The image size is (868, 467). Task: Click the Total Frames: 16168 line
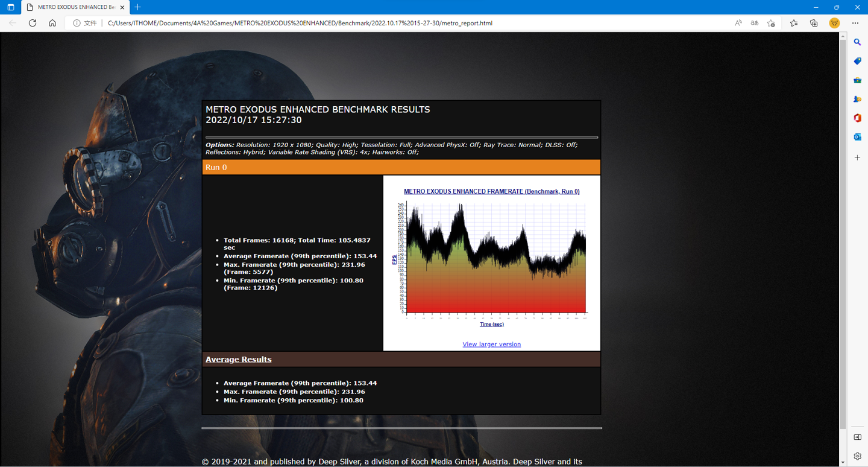297,244
